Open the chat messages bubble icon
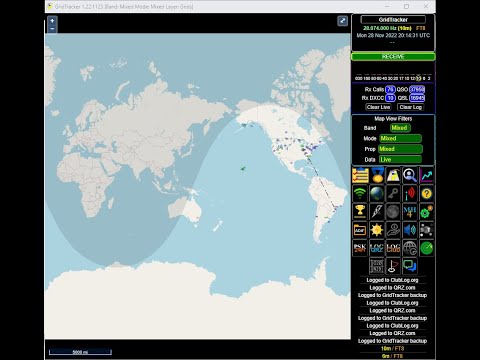The image size is (480, 360). point(410,266)
